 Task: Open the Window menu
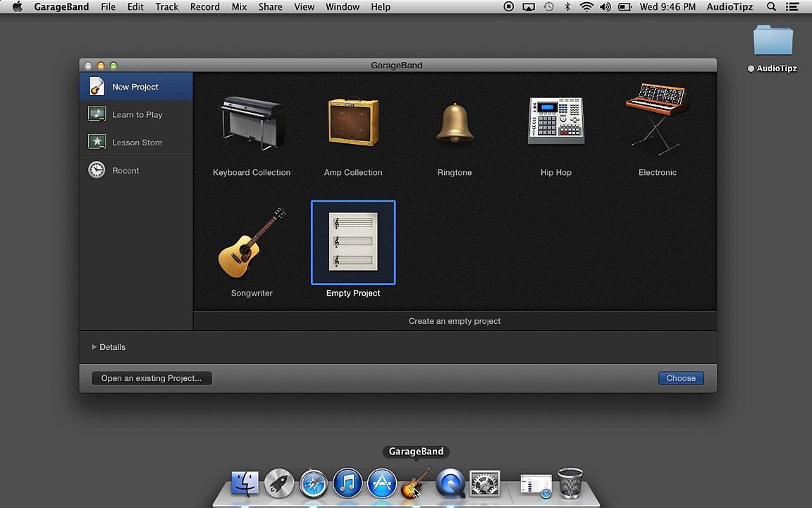[x=343, y=7]
